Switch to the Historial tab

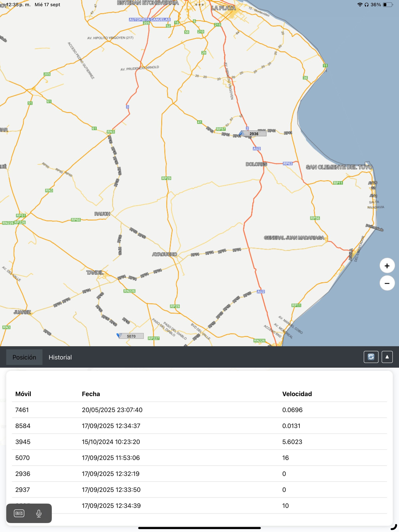click(60, 357)
